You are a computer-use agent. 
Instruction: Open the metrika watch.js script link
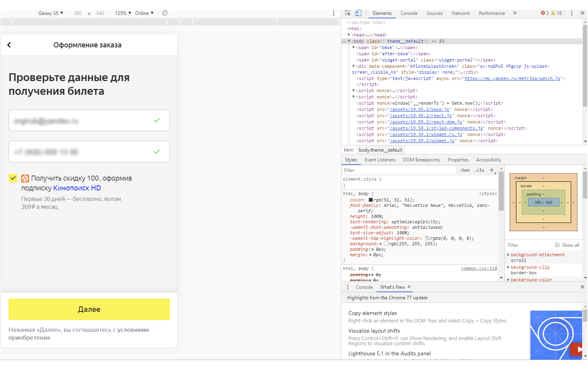tap(512, 78)
